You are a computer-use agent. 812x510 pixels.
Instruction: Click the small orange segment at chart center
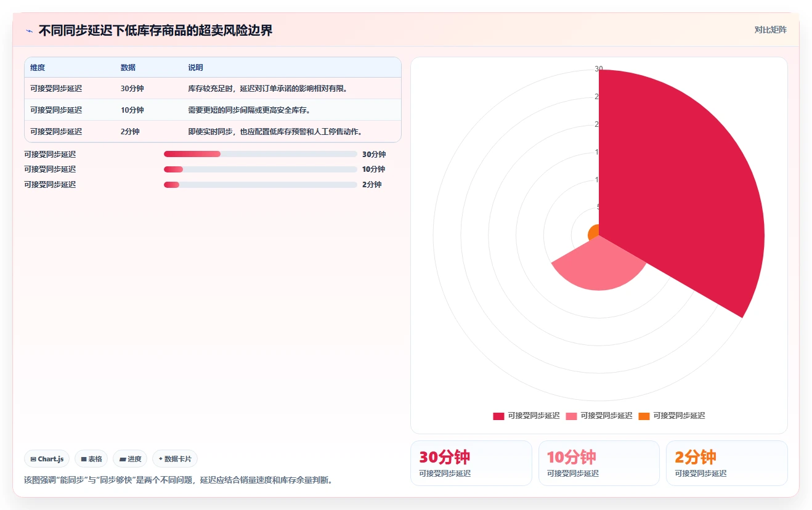click(x=594, y=233)
